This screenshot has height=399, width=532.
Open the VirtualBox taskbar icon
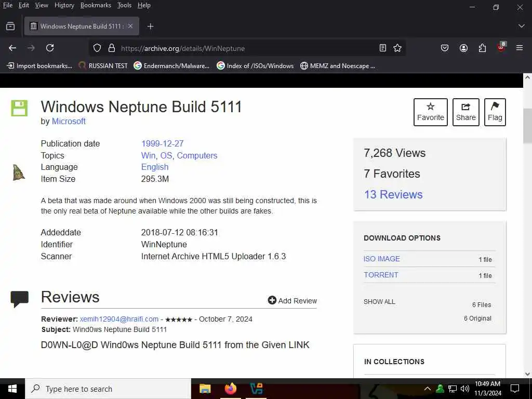[x=256, y=389]
